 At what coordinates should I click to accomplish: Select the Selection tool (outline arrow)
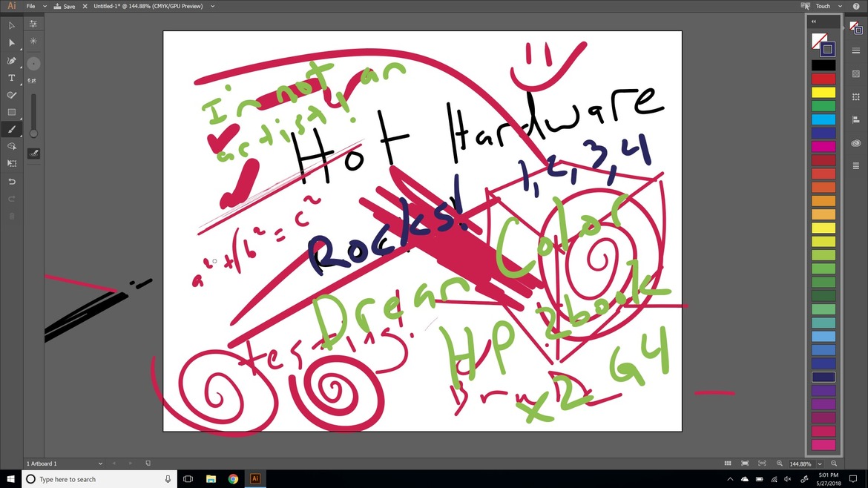coord(12,25)
